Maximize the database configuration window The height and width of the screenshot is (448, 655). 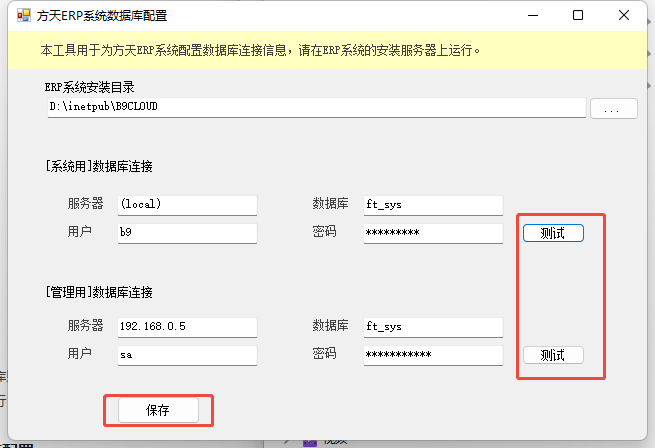578,15
